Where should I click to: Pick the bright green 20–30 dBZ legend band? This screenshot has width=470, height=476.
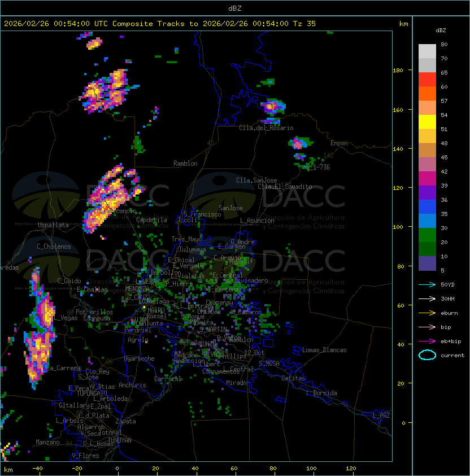click(x=427, y=235)
